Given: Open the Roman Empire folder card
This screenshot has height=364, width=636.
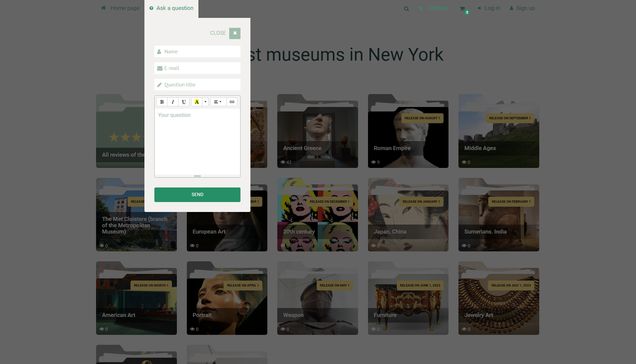Looking at the screenshot, I should coord(408,131).
